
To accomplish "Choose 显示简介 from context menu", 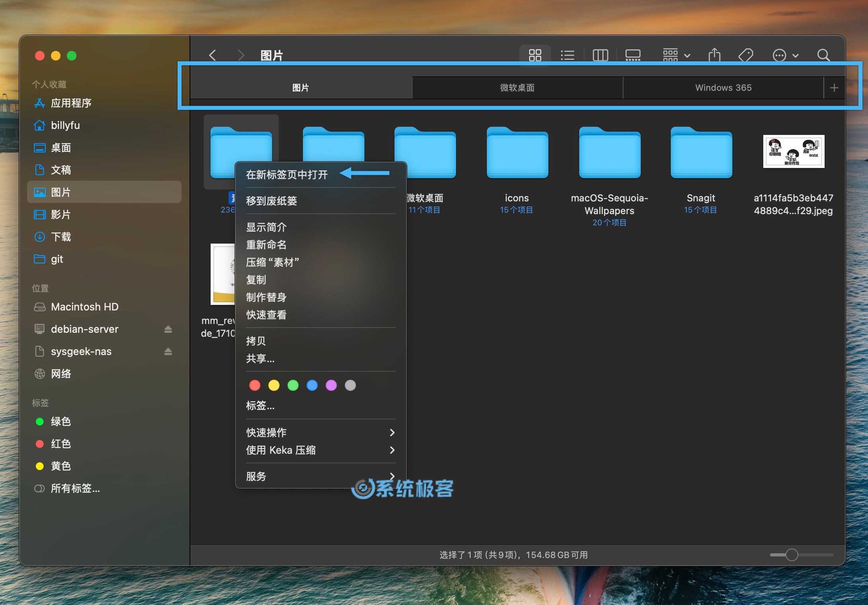I will [x=321, y=227].
